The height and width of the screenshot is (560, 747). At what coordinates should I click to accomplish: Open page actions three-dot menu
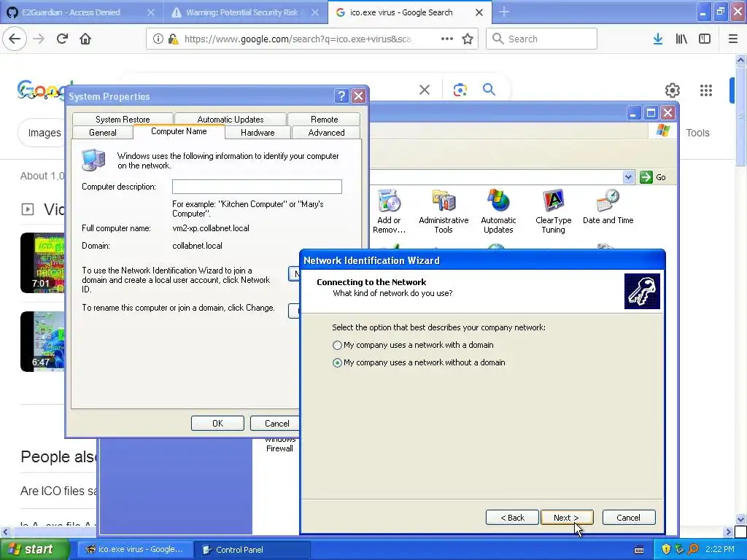click(x=447, y=39)
